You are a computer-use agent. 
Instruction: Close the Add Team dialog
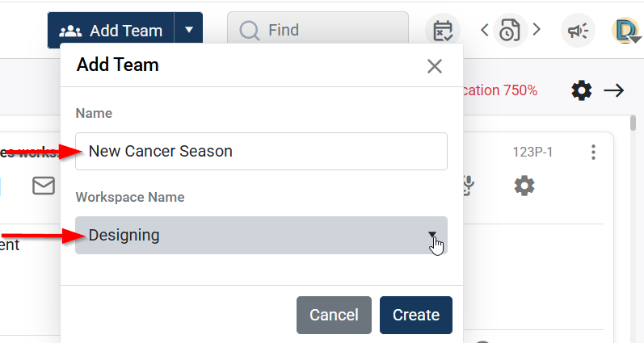coord(435,66)
